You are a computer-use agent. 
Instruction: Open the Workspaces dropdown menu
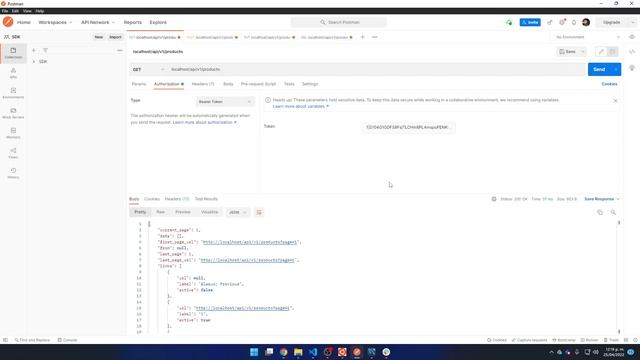55,22
